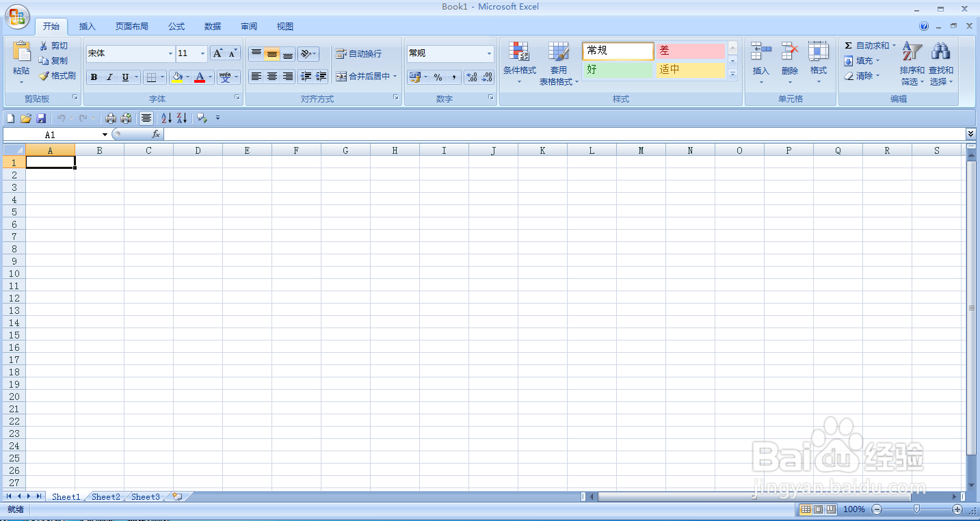Click the Quick Print printer icon
Viewport: 980px width, 521px height.
point(110,118)
